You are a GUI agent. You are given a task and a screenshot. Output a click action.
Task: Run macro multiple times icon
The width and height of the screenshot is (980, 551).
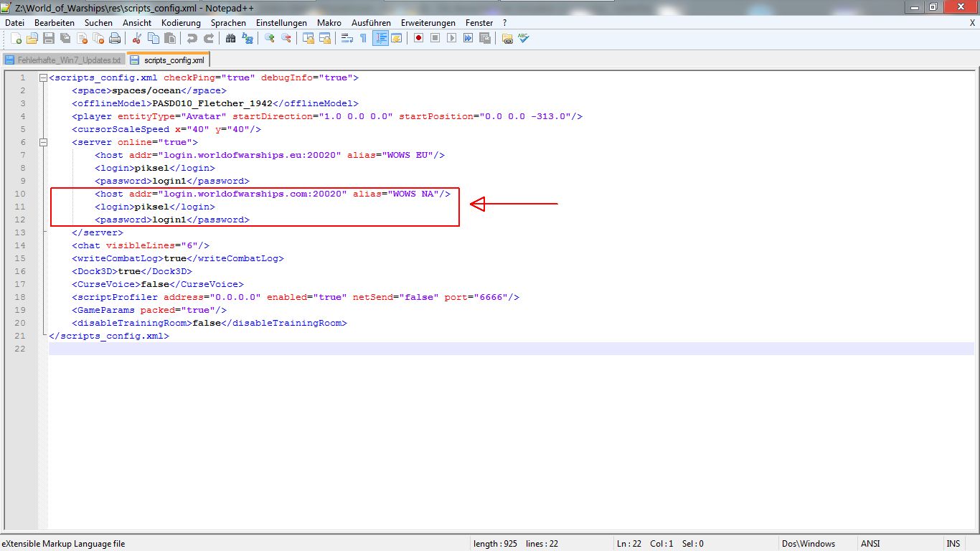pyautogui.click(x=468, y=38)
